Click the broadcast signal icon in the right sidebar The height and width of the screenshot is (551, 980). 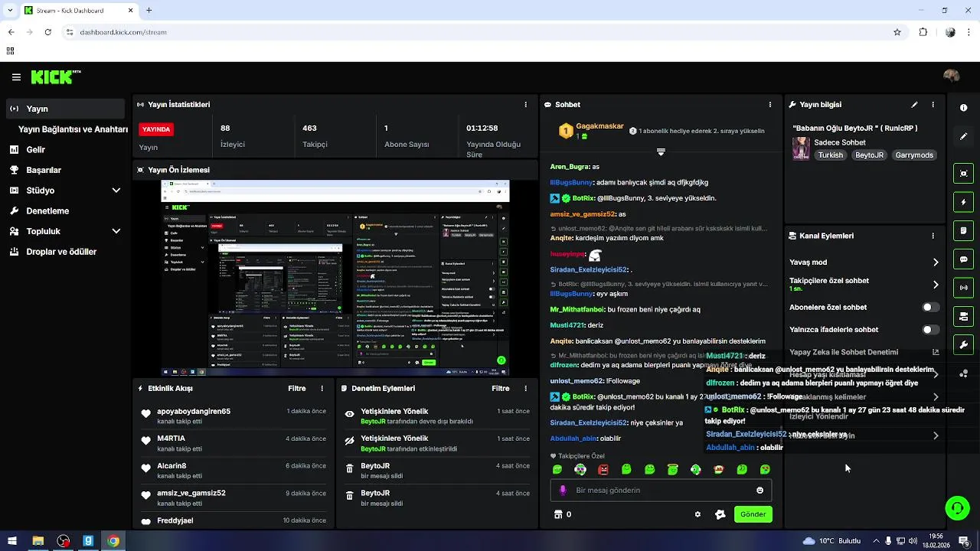click(963, 288)
